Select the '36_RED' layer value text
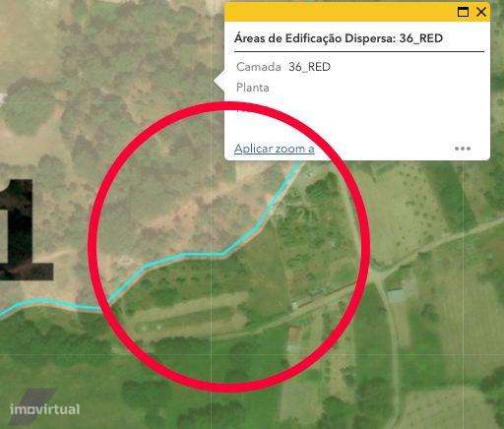 [x=309, y=67]
